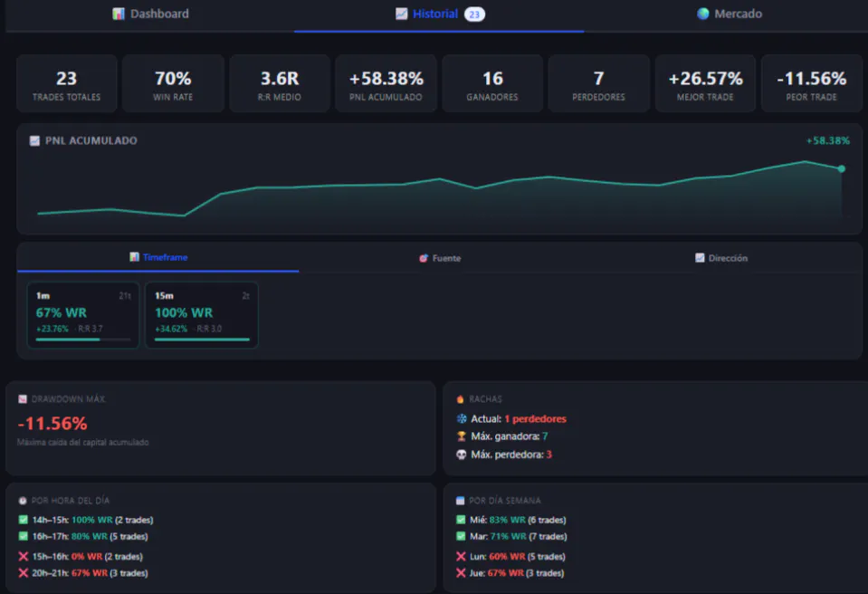Click the 0% WR text for 15h–16h
Viewport: 868px width, 594px height.
pyautogui.click(x=87, y=556)
